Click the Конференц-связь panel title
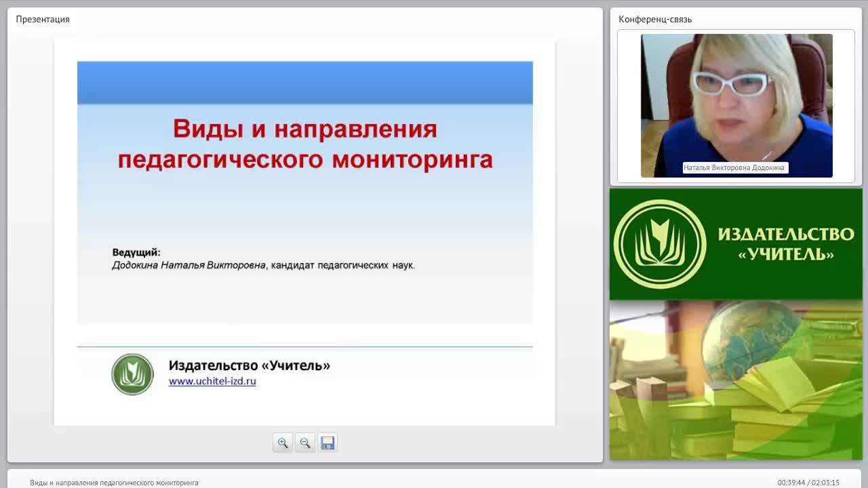Screen dimensions: 868x488 (655, 19)
